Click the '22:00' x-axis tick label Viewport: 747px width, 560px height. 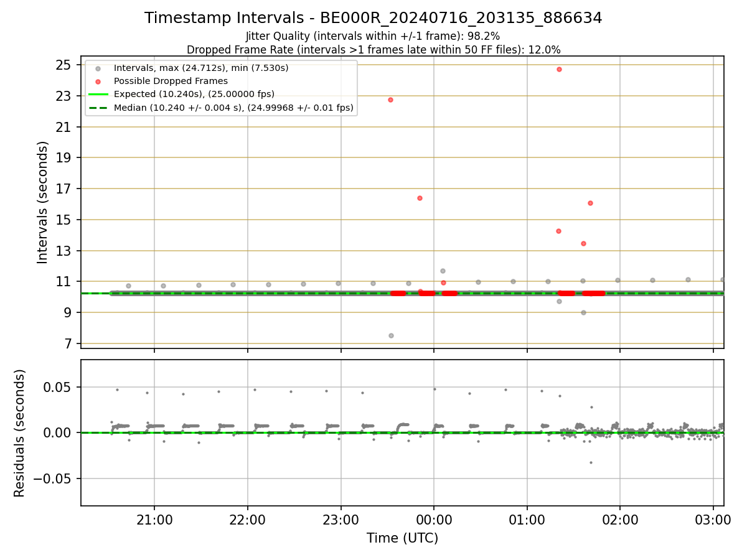coord(248,520)
